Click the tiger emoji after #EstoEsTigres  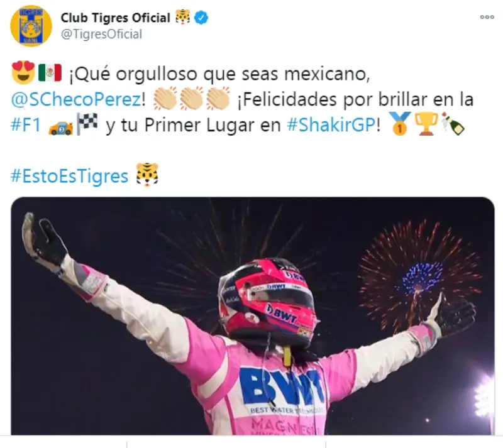pyautogui.click(x=147, y=175)
